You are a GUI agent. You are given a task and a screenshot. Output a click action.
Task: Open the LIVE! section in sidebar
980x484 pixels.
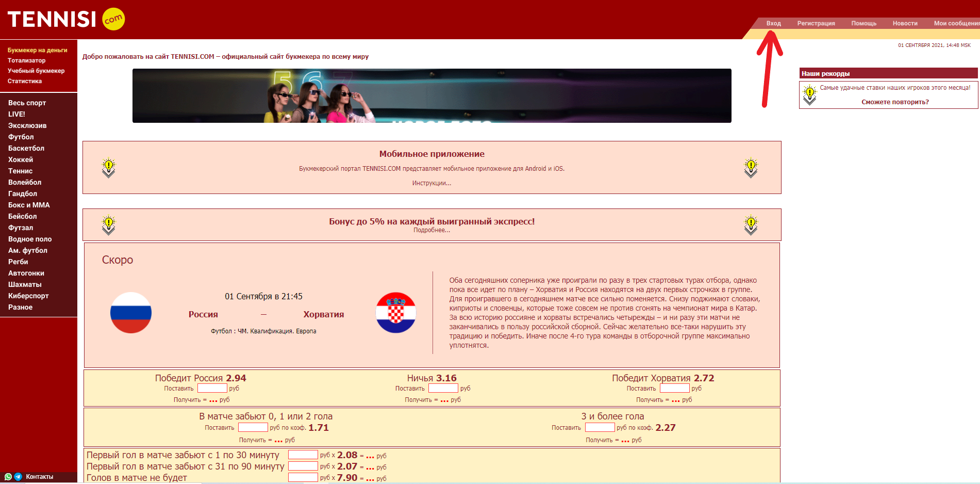pyautogui.click(x=16, y=114)
